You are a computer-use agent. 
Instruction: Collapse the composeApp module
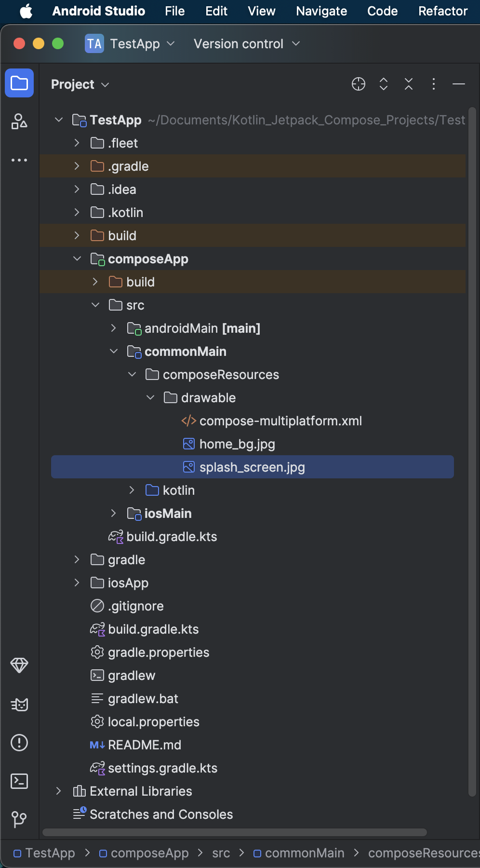tap(77, 258)
